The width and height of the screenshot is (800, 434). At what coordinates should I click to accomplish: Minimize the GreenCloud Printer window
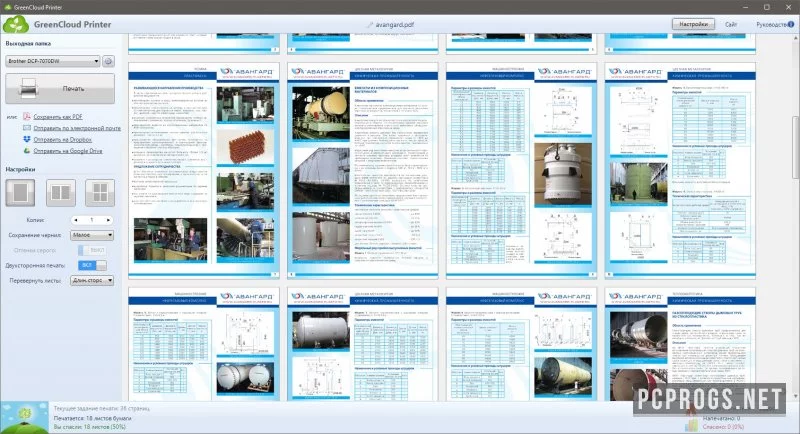[745, 7]
